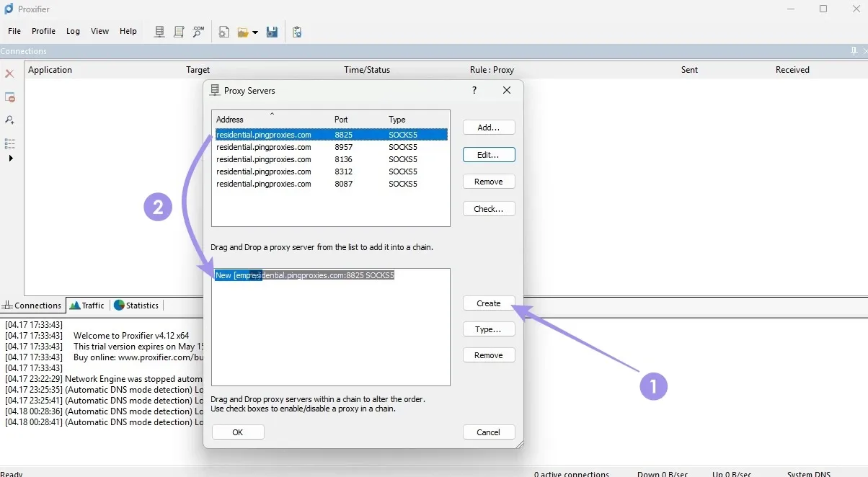Open the File menu

tap(14, 31)
